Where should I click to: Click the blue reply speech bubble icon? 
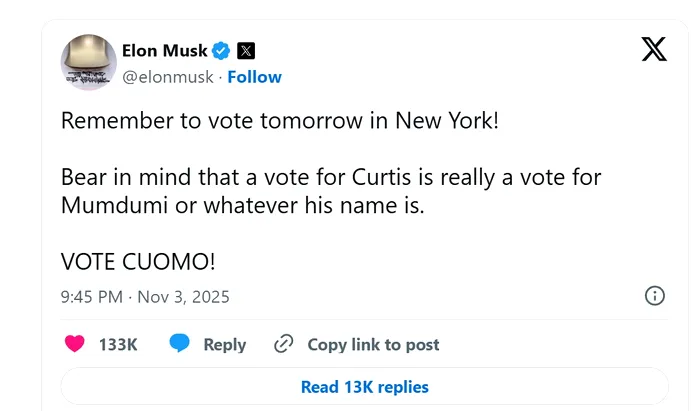point(180,344)
